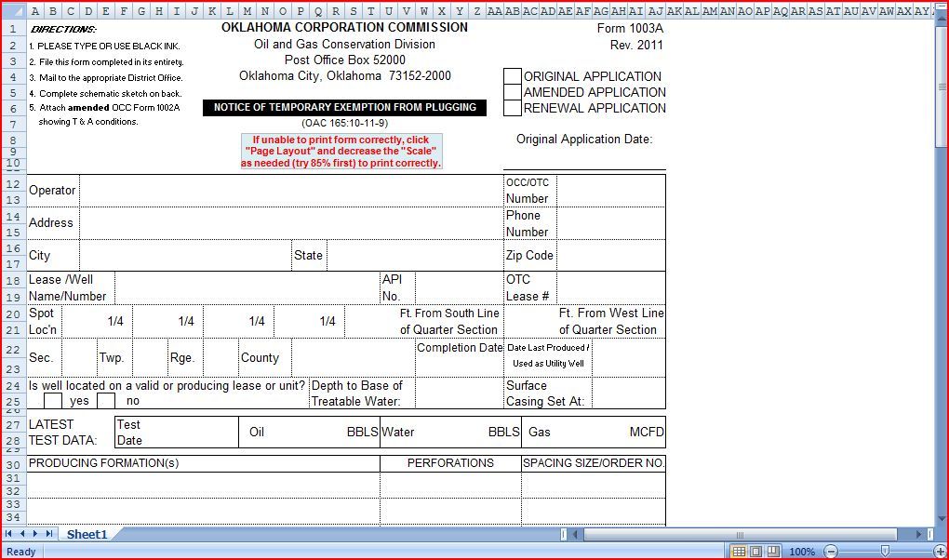Select the OCC/OTC Number field

click(610, 191)
